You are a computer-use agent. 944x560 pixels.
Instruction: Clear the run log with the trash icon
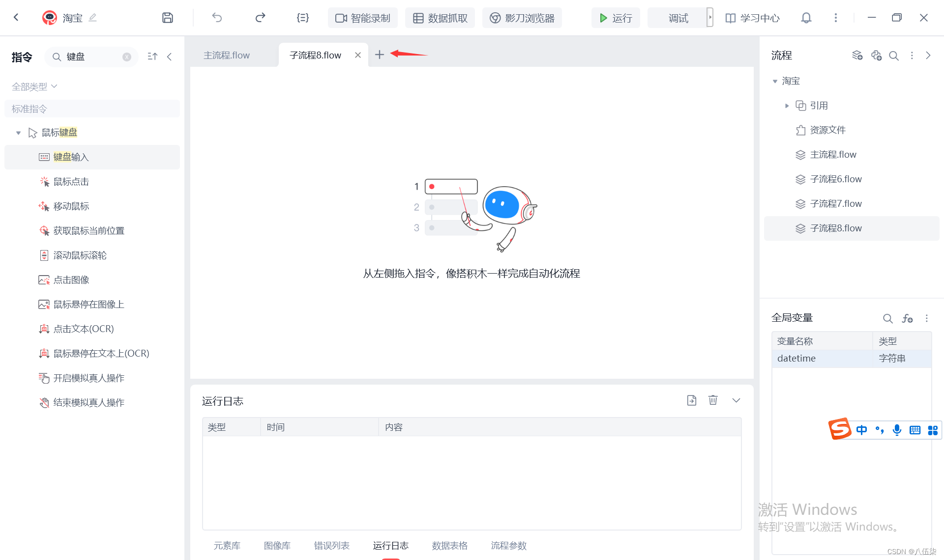coord(713,400)
